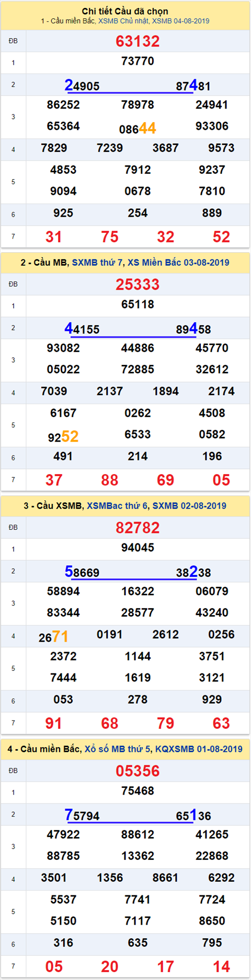The height and width of the screenshot is (980, 251).
Task: Select the number 89458
Action: (193, 328)
